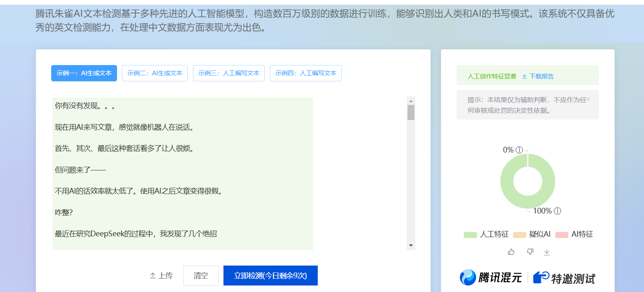The width and height of the screenshot is (644, 292).
Task: Click the line starting 首先、其次、最后
Action: click(125, 148)
